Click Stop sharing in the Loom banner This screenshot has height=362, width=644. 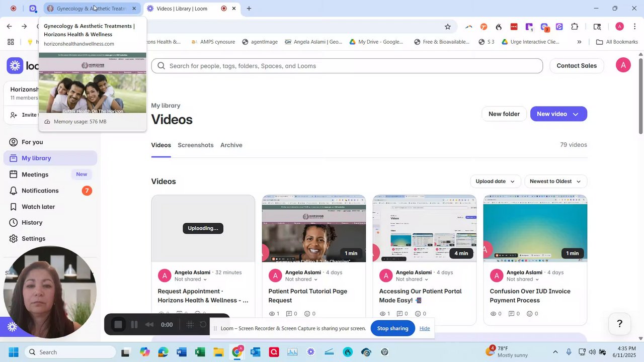(x=392, y=328)
